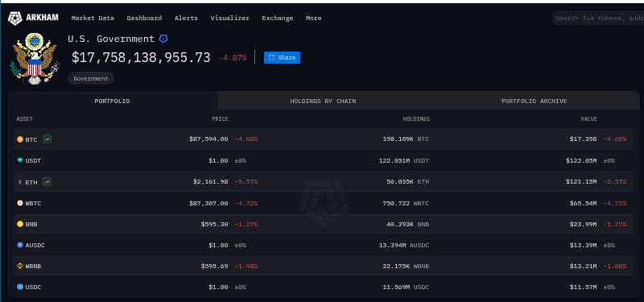The width and height of the screenshot is (644, 302).
Task: Click the WBTC price $87,307.00
Action: 208,203
